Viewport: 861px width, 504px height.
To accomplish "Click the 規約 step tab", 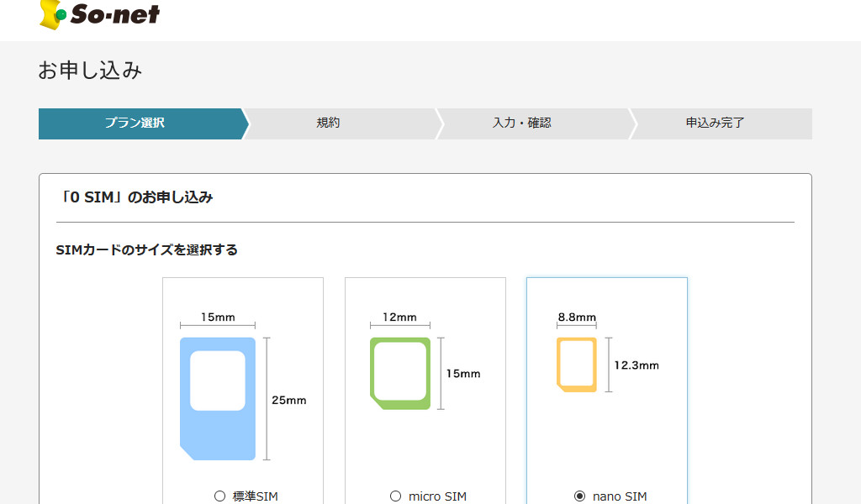I will [341, 123].
